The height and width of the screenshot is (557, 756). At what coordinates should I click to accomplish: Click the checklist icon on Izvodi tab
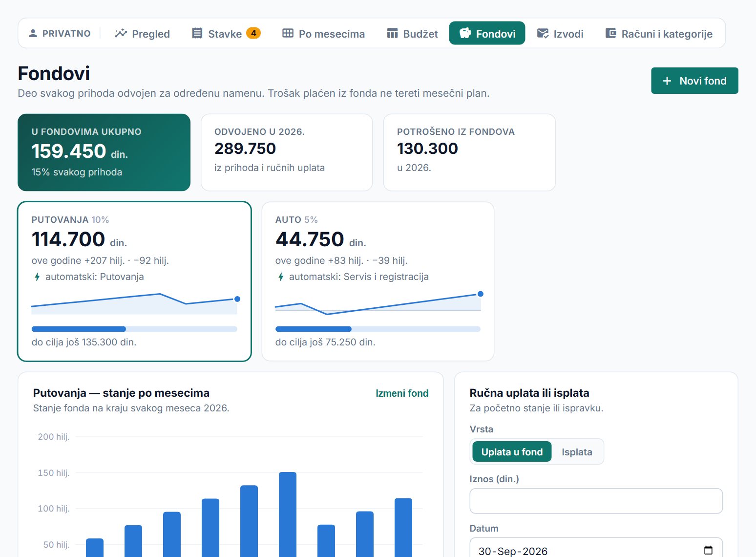click(543, 33)
